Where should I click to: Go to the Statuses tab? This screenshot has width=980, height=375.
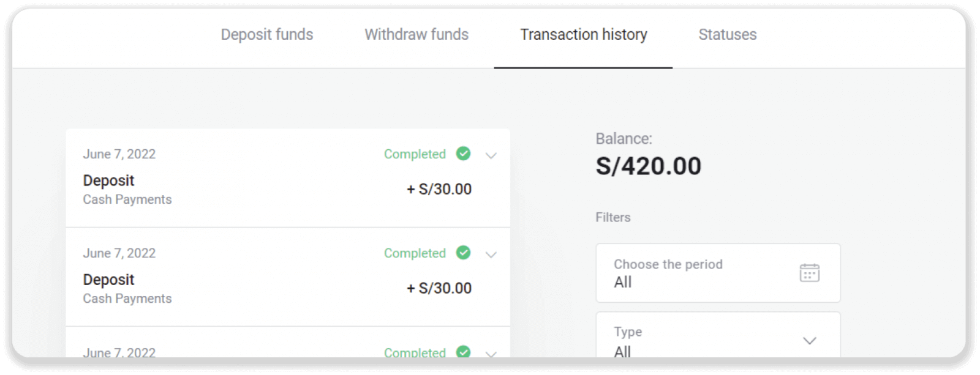tap(728, 35)
